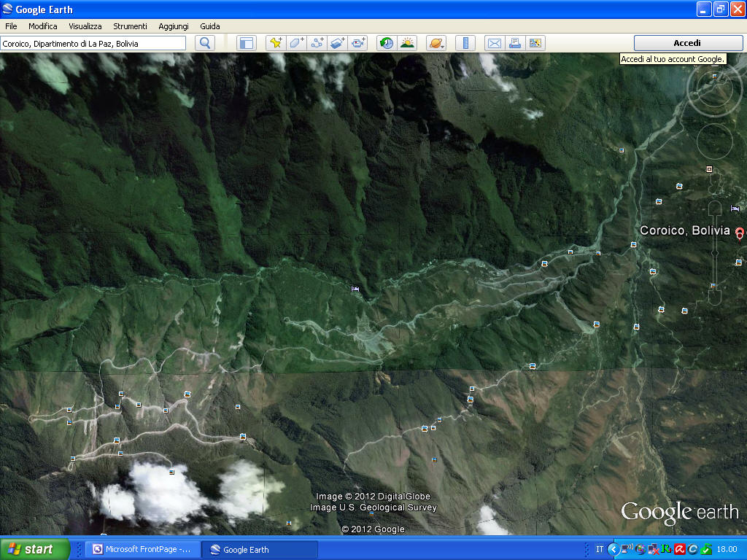Add a new placemark pin

point(276,43)
